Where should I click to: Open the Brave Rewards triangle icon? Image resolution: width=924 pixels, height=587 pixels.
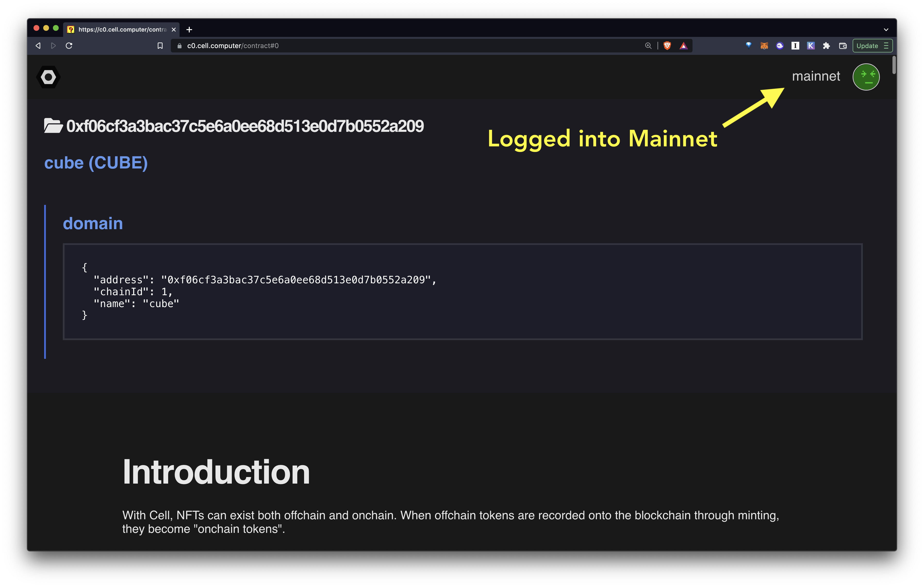pos(683,46)
